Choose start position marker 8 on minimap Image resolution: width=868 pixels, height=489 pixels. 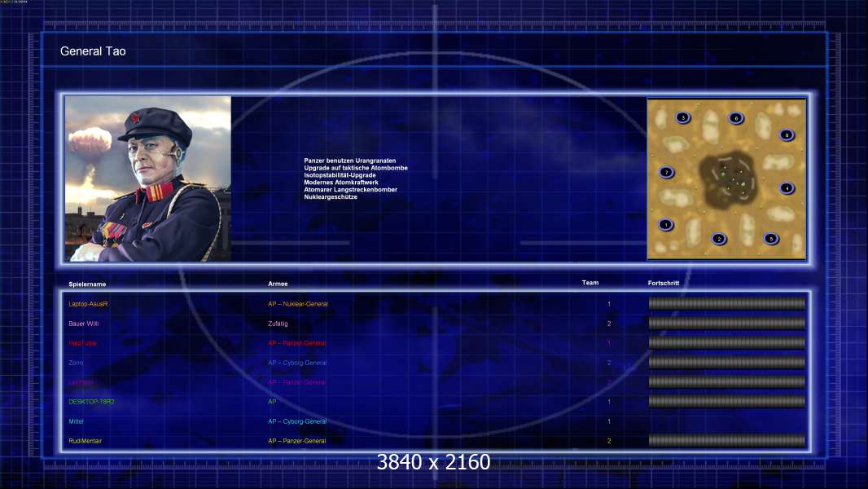787,135
